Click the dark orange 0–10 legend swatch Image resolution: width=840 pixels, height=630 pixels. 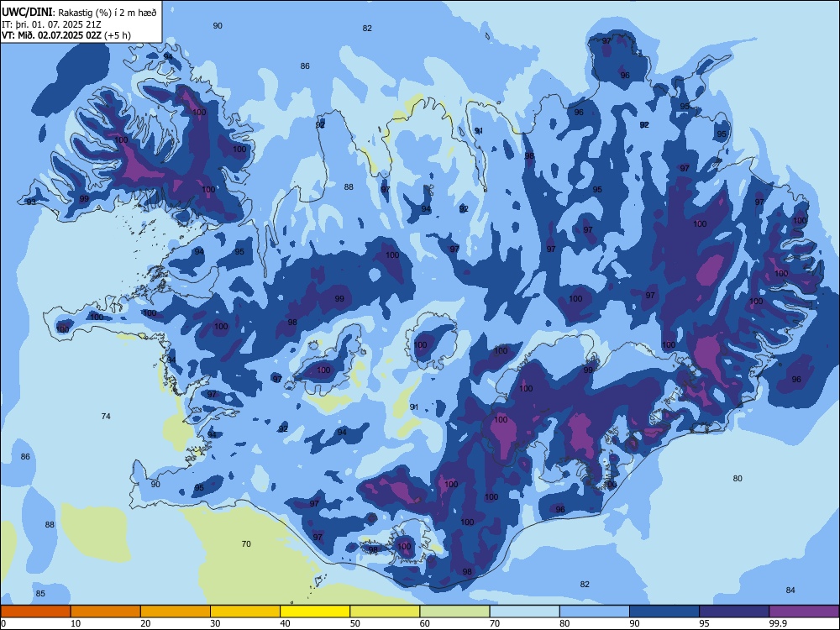(35, 612)
